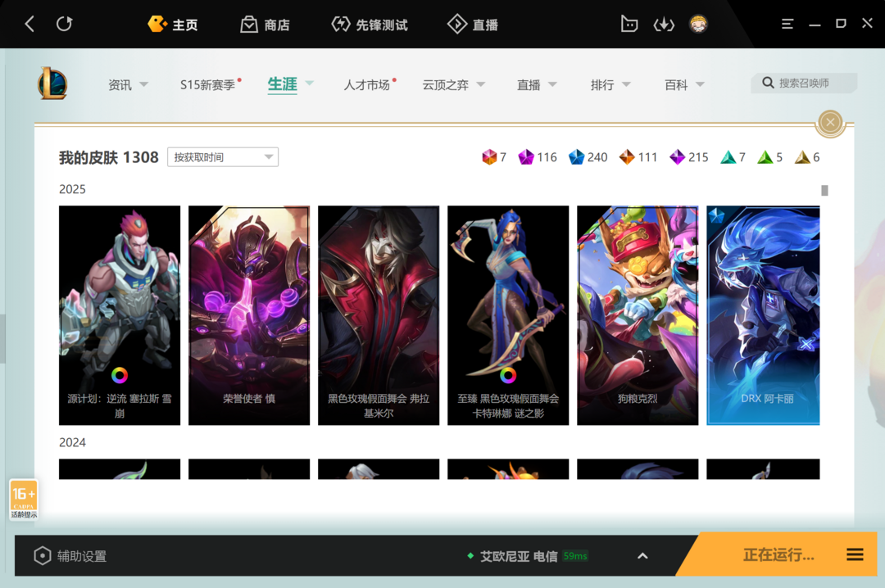Click the skins list scrollbar handle
Viewport: 885px width, 588px height.
coord(824,191)
